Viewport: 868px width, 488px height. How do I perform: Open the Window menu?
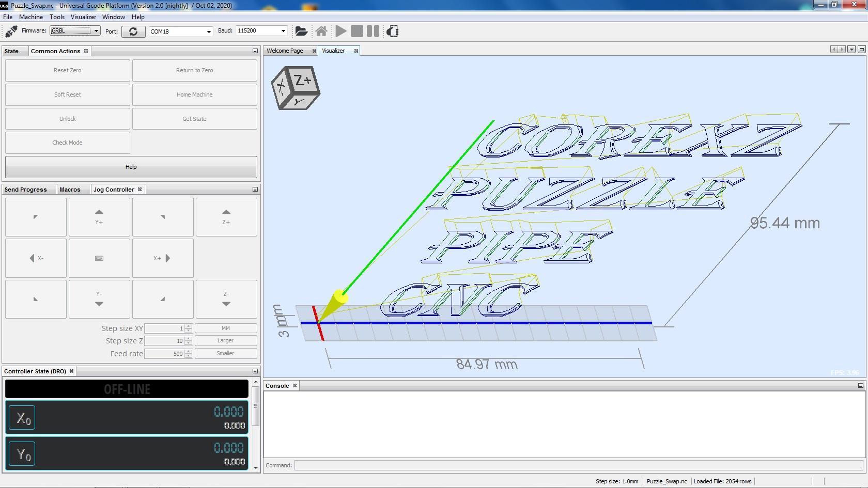coord(114,17)
